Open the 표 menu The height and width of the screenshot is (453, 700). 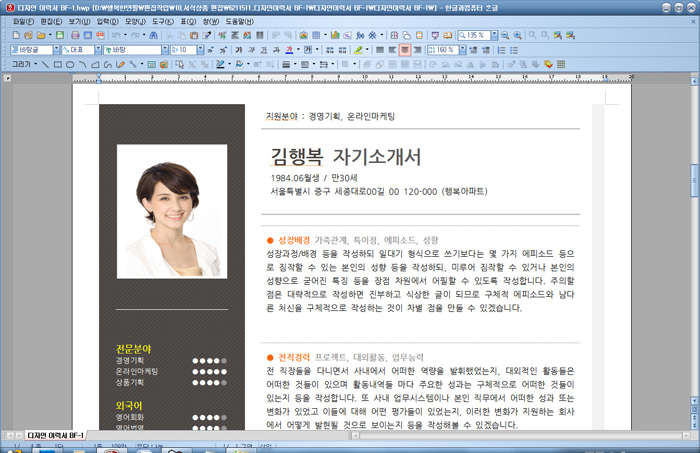tap(188, 21)
